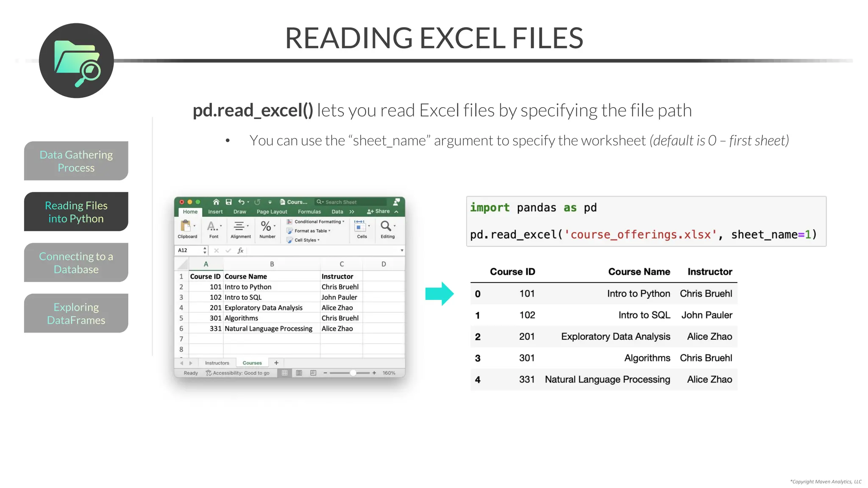Image resolution: width=868 pixels, height=488 pixels.
Task: Switch to Page Break Preview icon
Action: click(x=313, y=373)
